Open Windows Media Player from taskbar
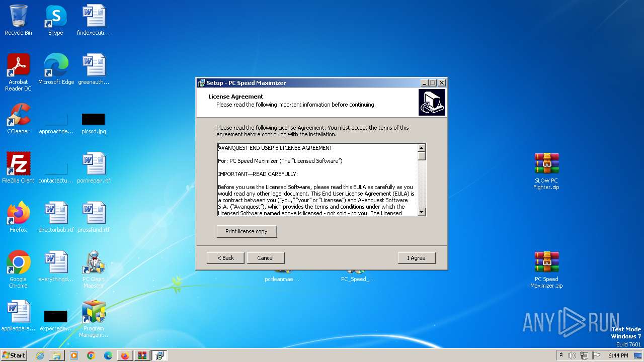 pos(74,355)
